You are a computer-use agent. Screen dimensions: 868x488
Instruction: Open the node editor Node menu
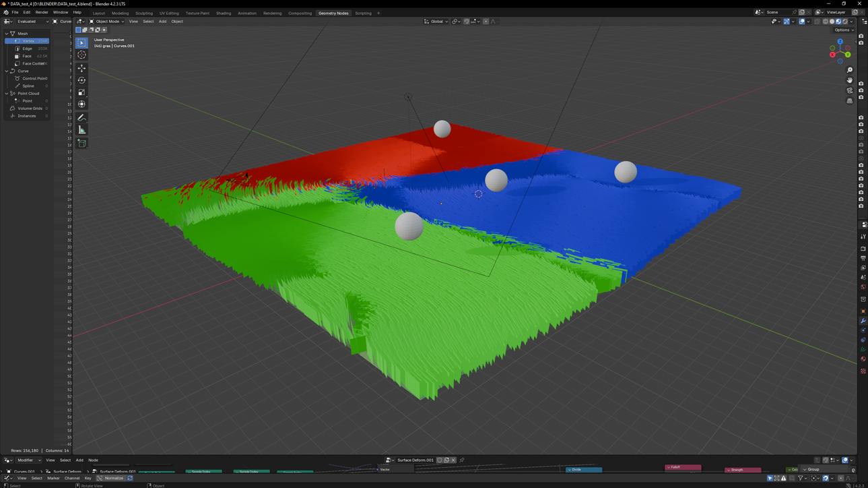(x=93, y=460)
